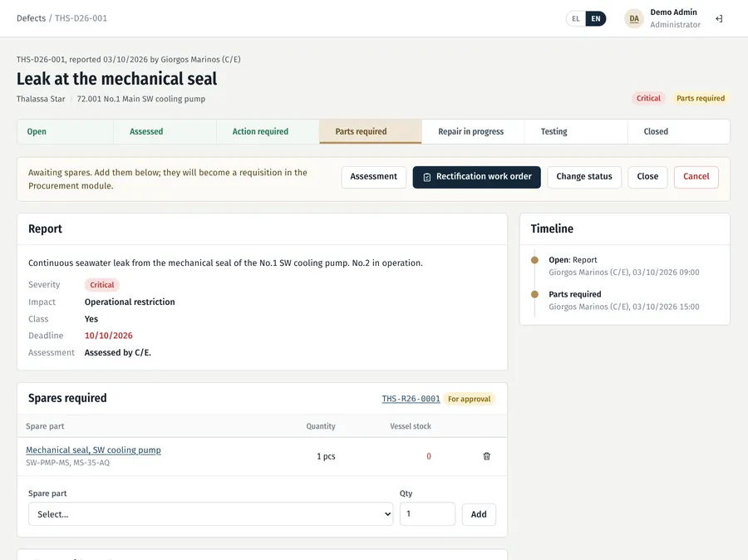Viewport: 748px width, 560px height.
Task: Click the Parts required timeline dot
Action: point(534,294)
